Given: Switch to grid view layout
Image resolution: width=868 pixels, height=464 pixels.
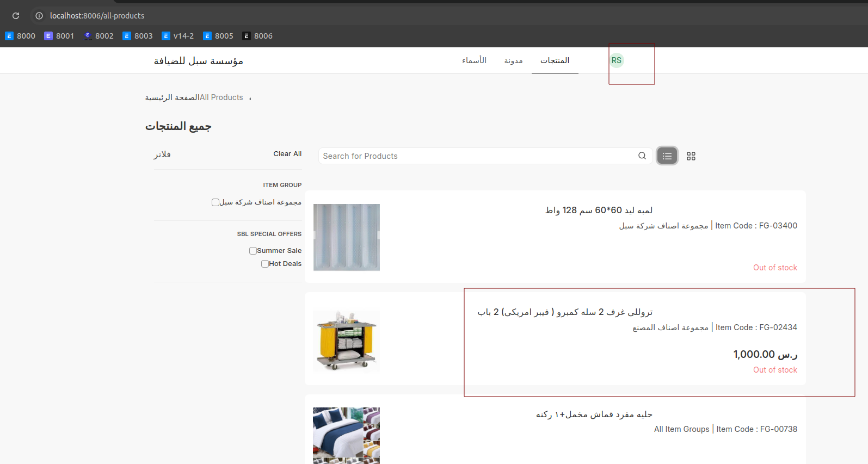Looking at the screenshot, I should click(x=691, y=156).
